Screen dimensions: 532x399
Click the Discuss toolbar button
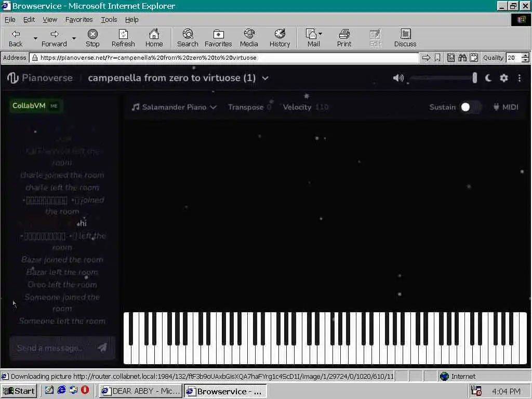405,38
